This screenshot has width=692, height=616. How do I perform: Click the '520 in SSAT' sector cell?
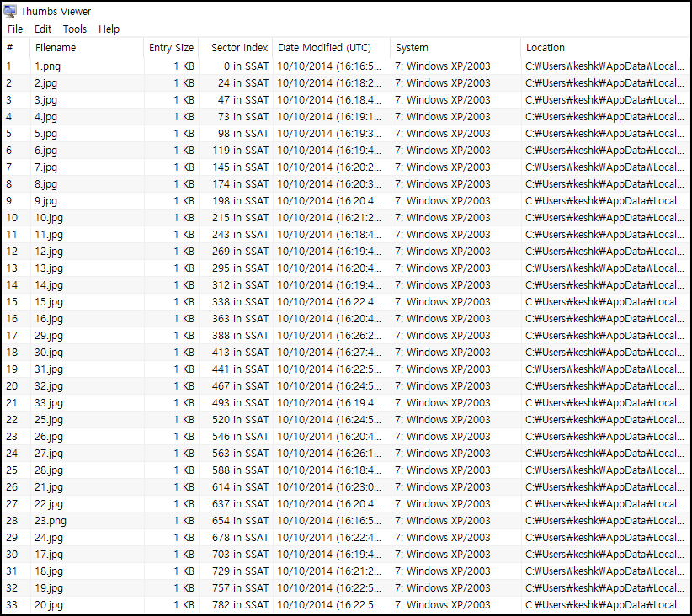pos(240,420)
